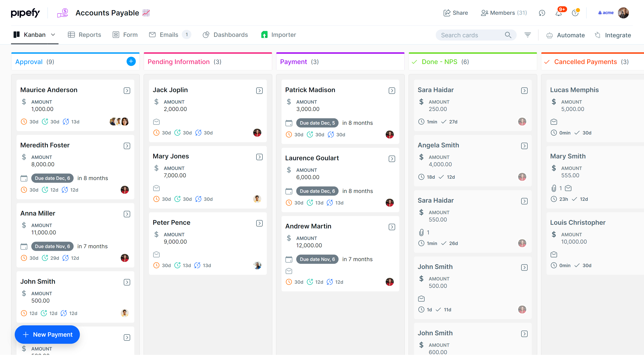The width and height of the screenshot is (644, 362).
Task: Open Members list dropdown
Action: click(x=504, y=13)
